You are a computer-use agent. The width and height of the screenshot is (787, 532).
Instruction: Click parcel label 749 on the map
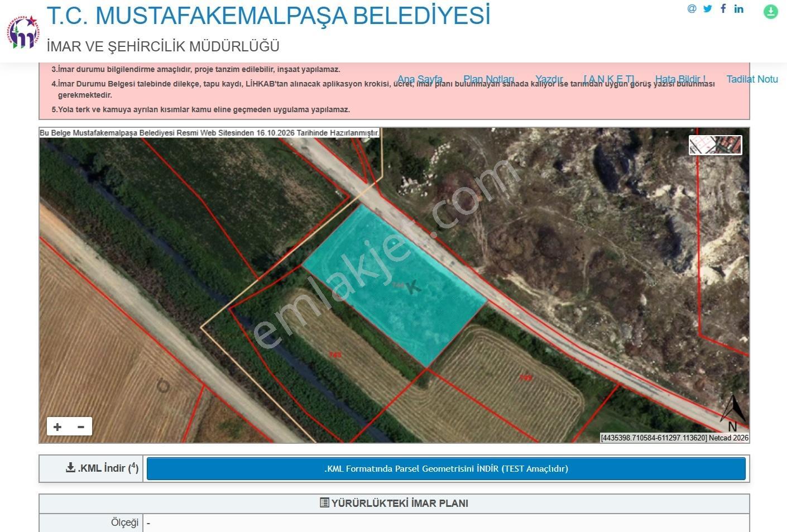pyautogui.click(x=525, y=377)
